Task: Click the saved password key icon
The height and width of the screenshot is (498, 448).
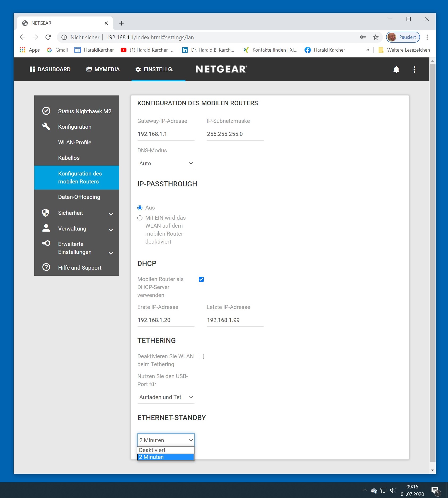Action: tap(363, 37)
